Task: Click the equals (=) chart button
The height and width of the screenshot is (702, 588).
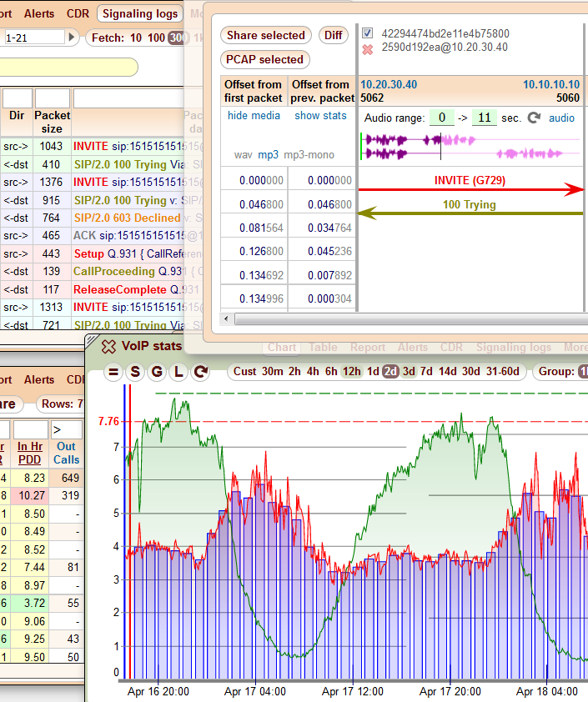Action: (x=113, y=372)
